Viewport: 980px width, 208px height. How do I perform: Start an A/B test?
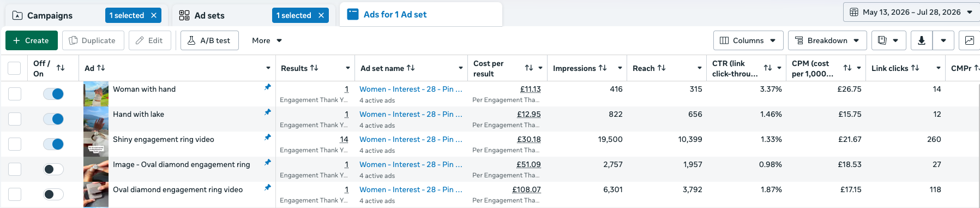pyautogui.click(x=209, y=40)
